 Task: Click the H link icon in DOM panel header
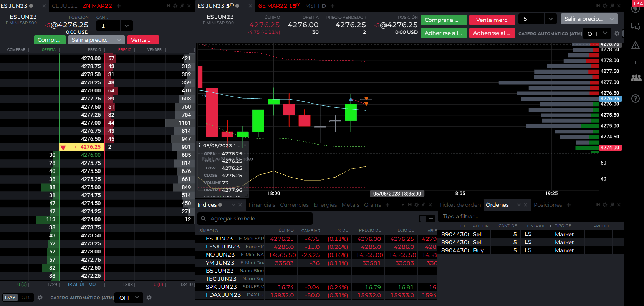(168, 6)
